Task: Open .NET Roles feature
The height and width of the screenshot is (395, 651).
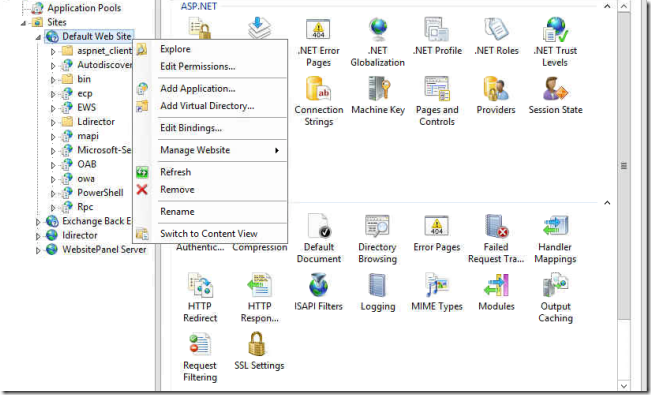Action: click(496, 37)
